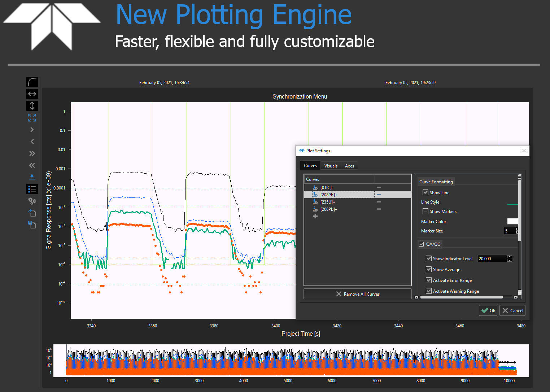
Task: Click the blue upload arrow icon
Action: (32, 177)
